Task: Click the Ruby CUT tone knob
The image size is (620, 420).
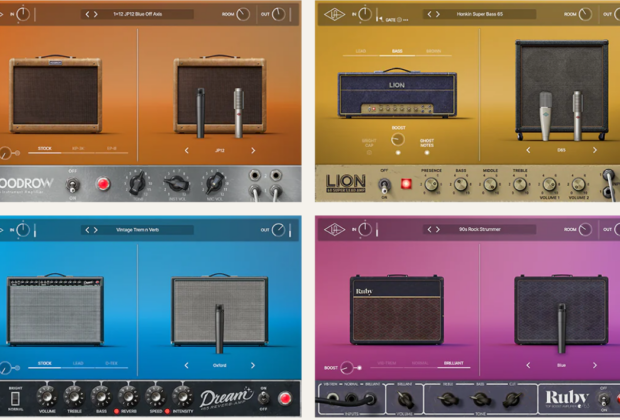Action: [x=513, y=399]
